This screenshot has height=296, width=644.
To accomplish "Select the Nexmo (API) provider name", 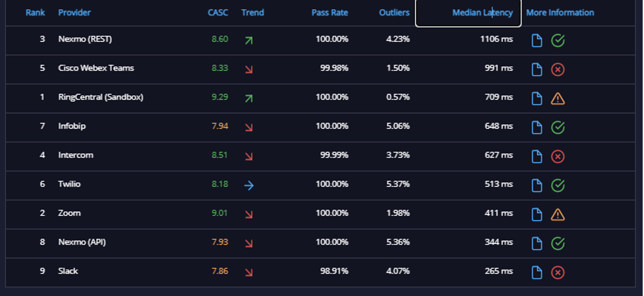I will coord(82,242).
